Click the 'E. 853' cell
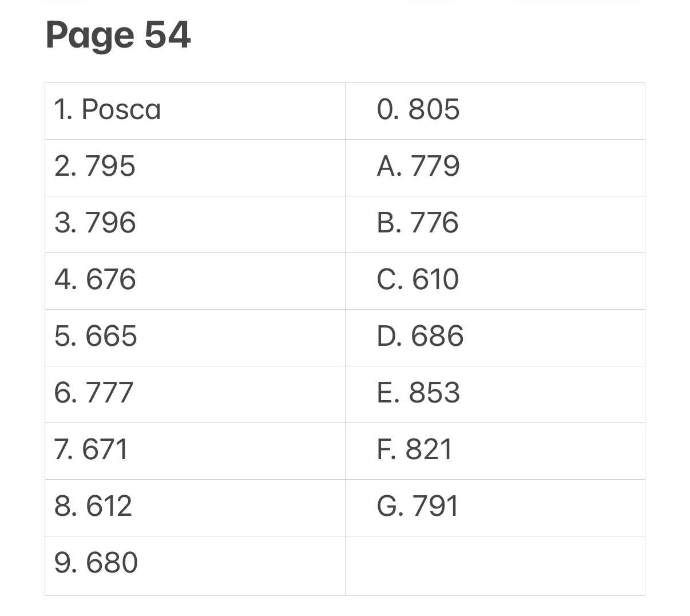690x616 pixels. pyautogui.click(x=495, y=394)
